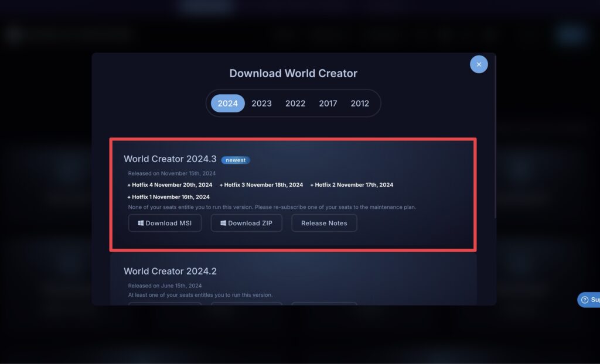Click "Released on June 15th, 2024" text
The image size is (600, 364).
[x=165, y=286]
